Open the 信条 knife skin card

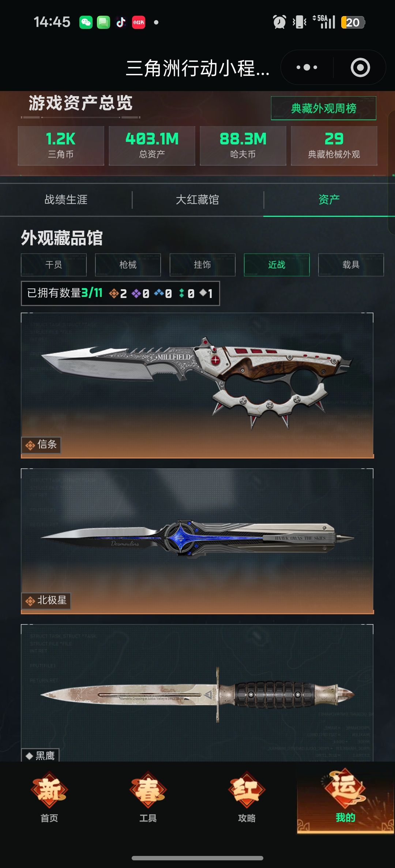(x=197, y=385)
